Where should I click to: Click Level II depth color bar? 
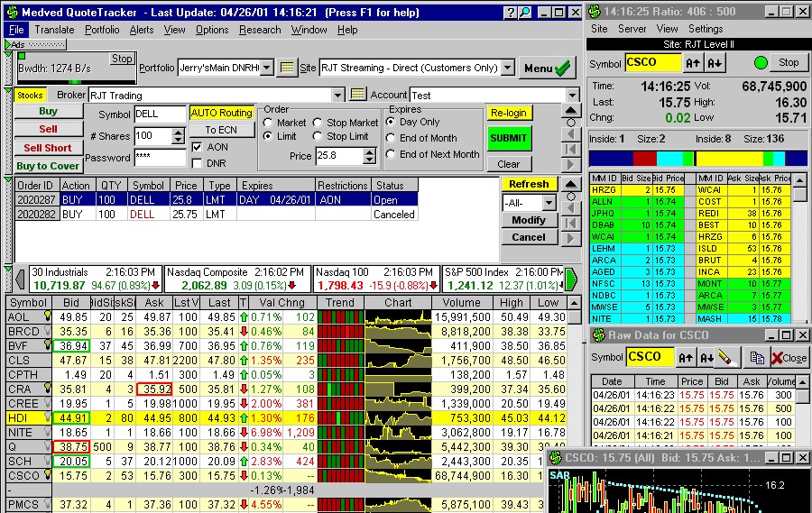(697, 158)
